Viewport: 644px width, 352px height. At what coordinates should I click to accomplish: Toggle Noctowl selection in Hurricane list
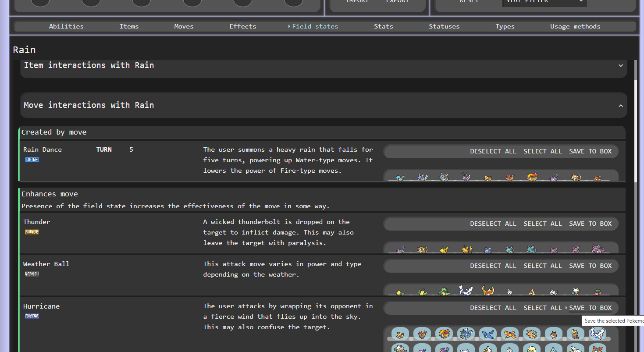click(x=576, y=334)
